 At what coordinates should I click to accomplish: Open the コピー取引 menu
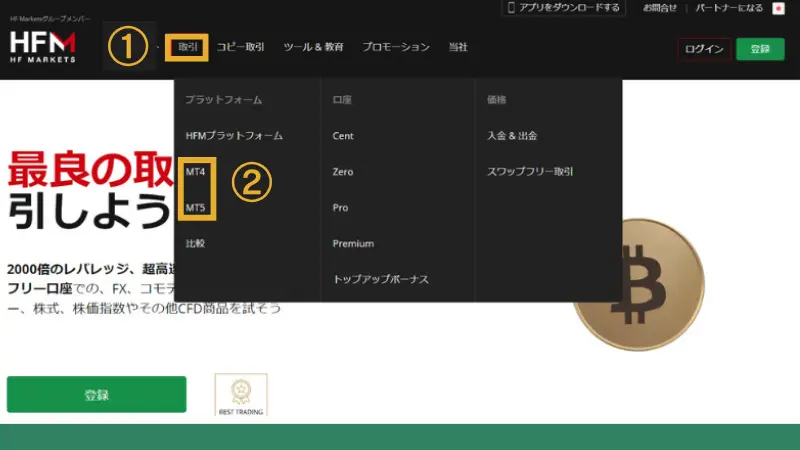[240, 47]
